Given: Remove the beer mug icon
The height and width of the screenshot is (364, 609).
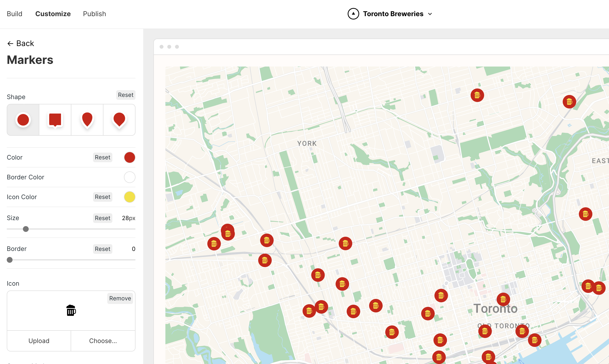Looking at the screenshot, I should [120, 298].
